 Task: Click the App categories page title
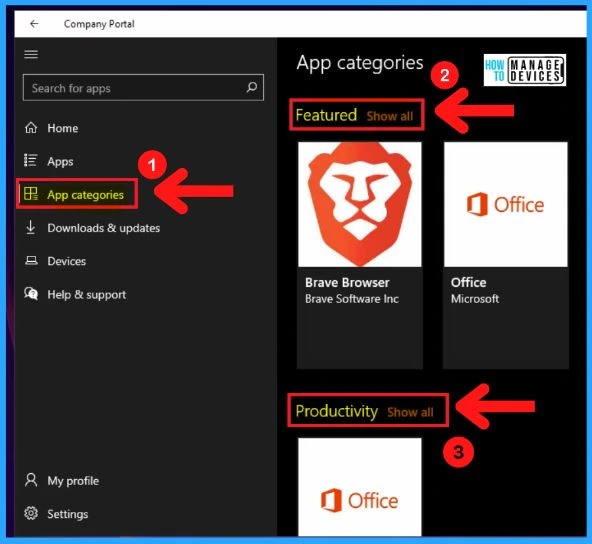tap(360, 63)
